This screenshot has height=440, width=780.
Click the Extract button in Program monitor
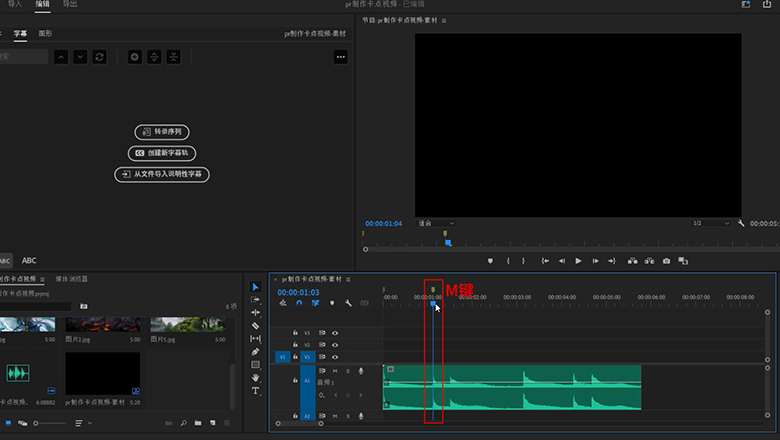[649, 261]
